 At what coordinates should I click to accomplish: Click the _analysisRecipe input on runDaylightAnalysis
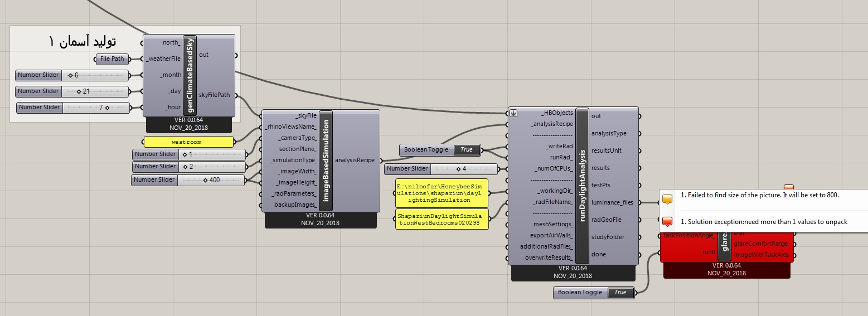click(x=552, y=124)
